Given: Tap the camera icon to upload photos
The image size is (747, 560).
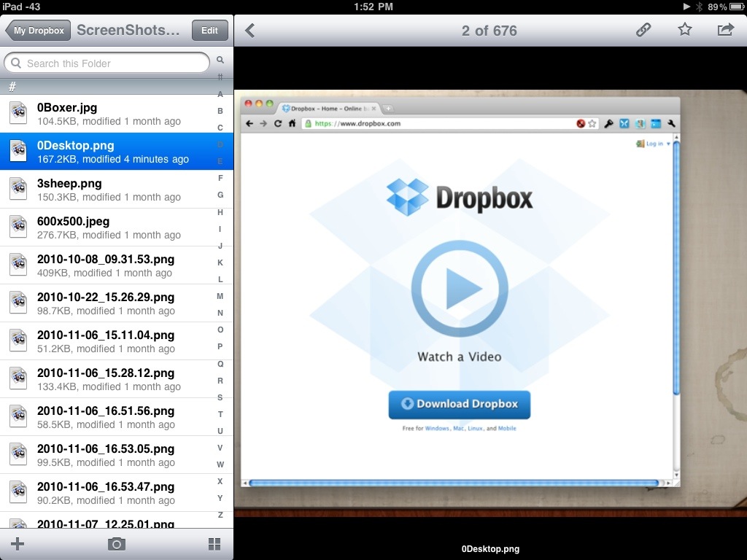Looking at the screenshot, I should click(x=116, y=544).
